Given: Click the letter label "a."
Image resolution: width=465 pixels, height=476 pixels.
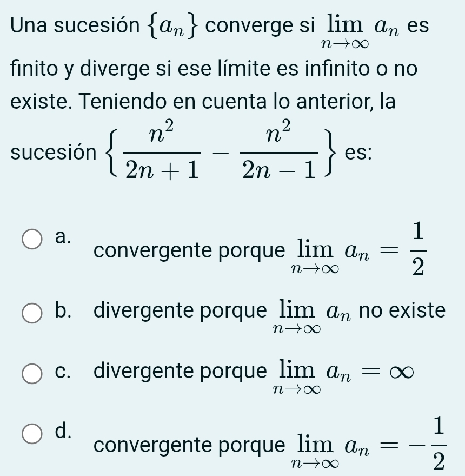Looking at the screenshot, I should point(63,235).
